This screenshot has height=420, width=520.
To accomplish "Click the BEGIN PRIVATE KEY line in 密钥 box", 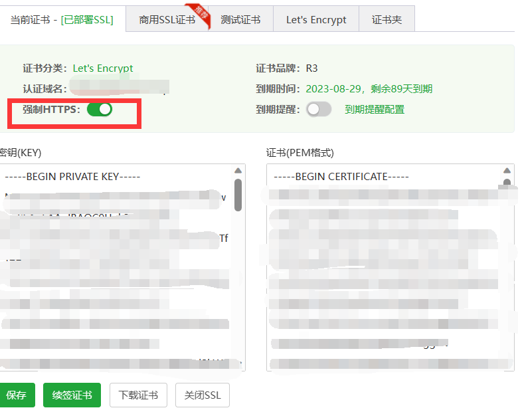I will click(x=72, y=177).
